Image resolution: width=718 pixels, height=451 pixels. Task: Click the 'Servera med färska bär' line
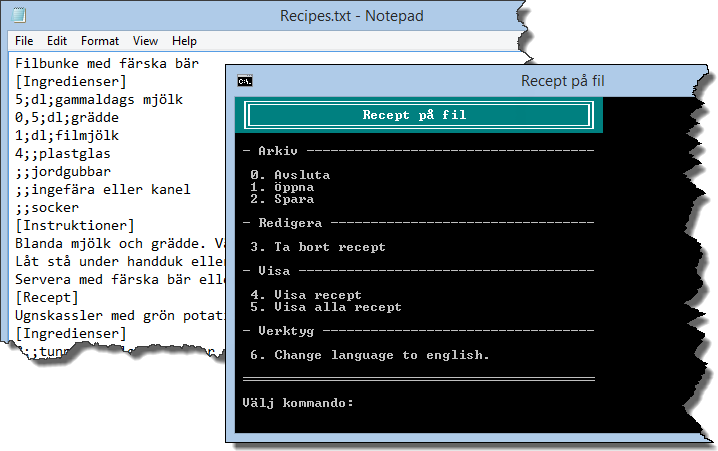point(120,279)
